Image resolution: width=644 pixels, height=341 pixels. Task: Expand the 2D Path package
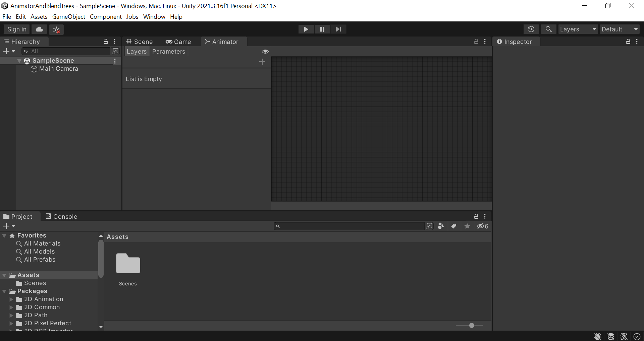pos(11,315)
